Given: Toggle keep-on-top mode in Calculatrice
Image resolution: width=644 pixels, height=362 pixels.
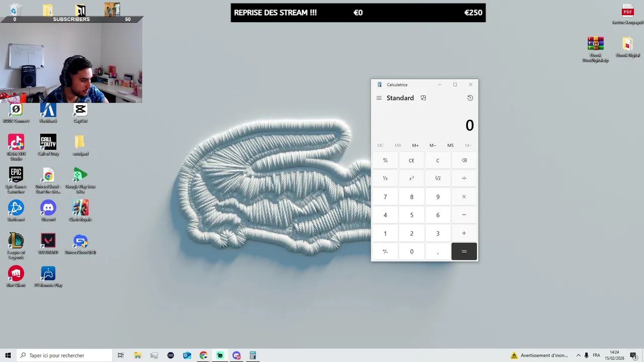Looking at the screenshot, I should click(x=423, y=98).
